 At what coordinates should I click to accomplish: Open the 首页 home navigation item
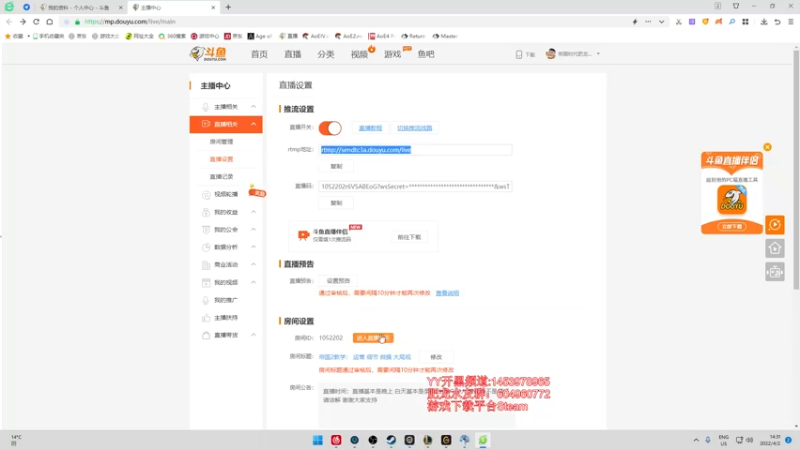(259, 54)
